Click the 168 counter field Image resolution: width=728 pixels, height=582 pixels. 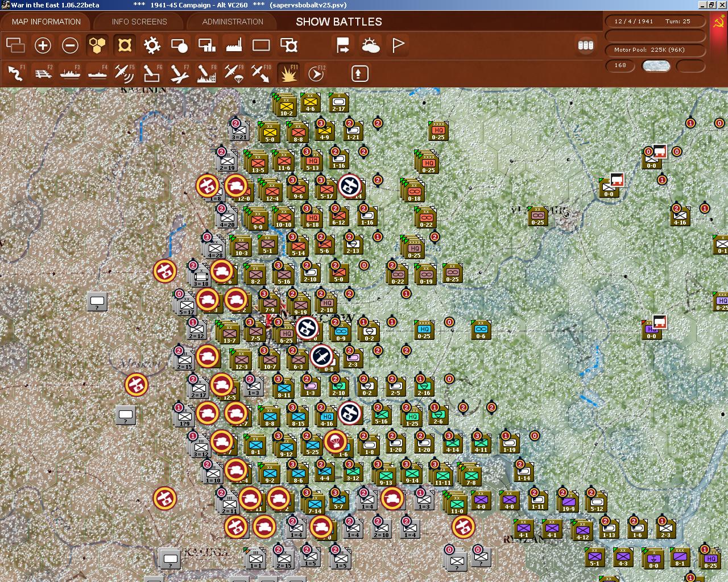point(621,65)
